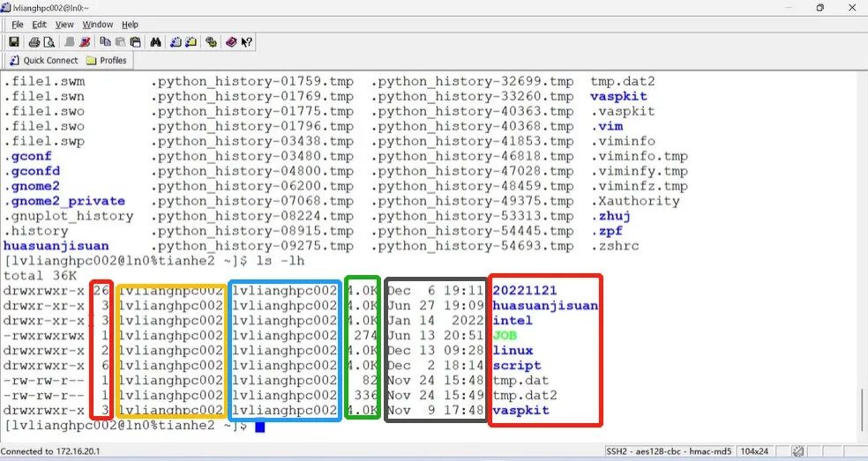
Task: Click '.gconfd' directory name
Action: [x=32, y=171]
